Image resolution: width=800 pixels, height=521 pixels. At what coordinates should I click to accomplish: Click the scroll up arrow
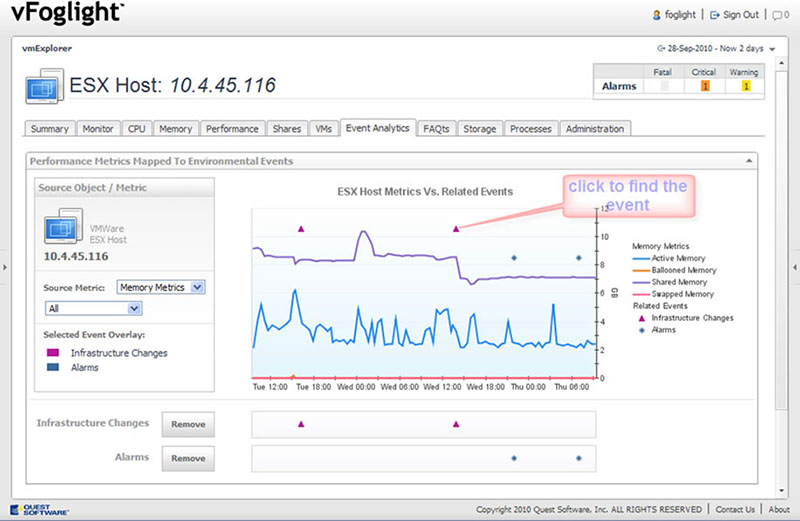pyautogui.click(x=781, y=63)
